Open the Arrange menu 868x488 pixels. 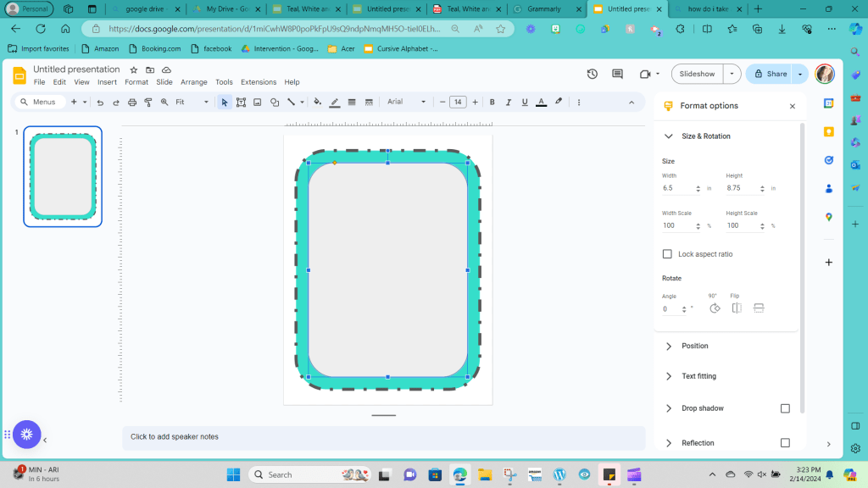click(193, 82)
